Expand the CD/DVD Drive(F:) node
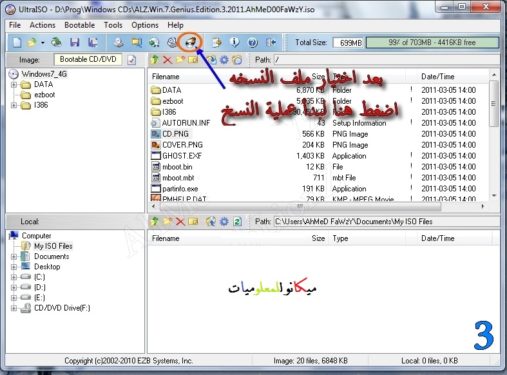This screenshot has width=507, height=375. (14, 308)
